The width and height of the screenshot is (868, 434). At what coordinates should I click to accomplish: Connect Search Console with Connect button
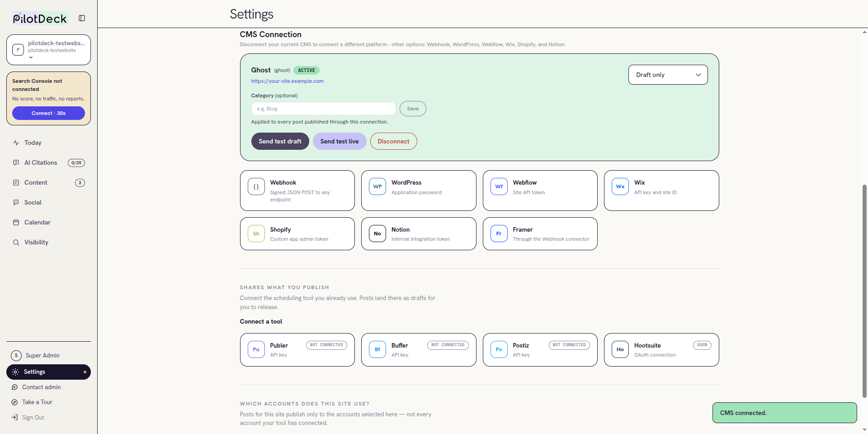pos(48,113)
